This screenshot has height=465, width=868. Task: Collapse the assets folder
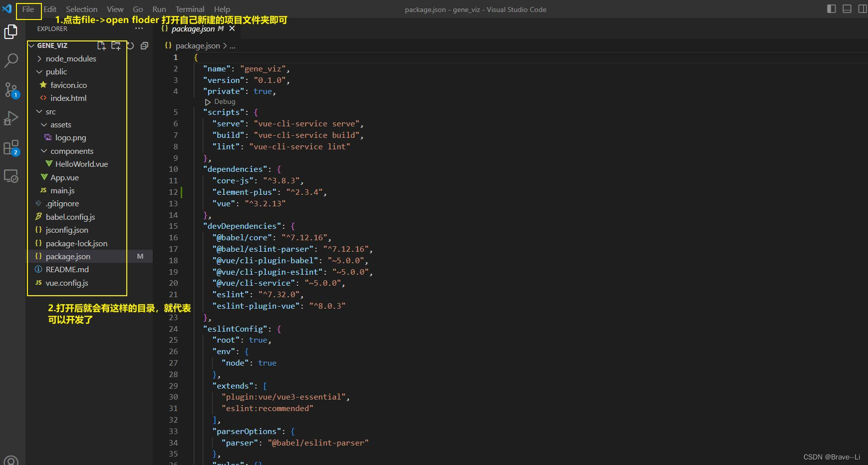(x=61, y=125)
